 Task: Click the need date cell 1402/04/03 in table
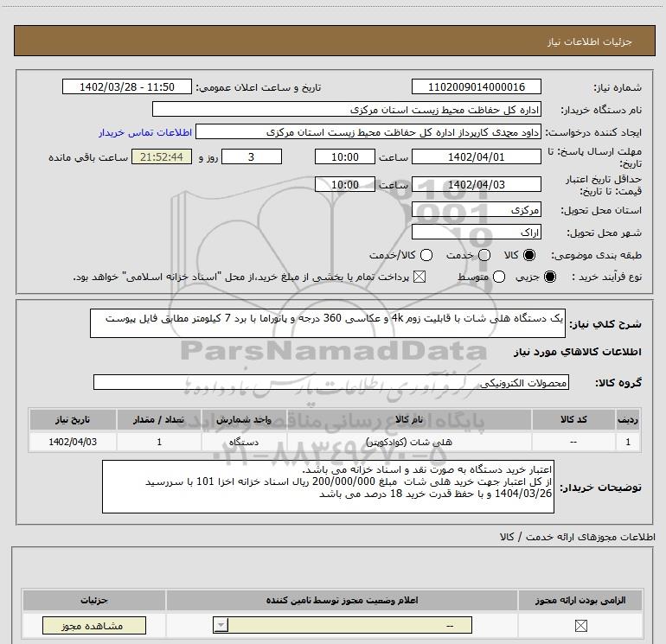(x=73, y=442)
